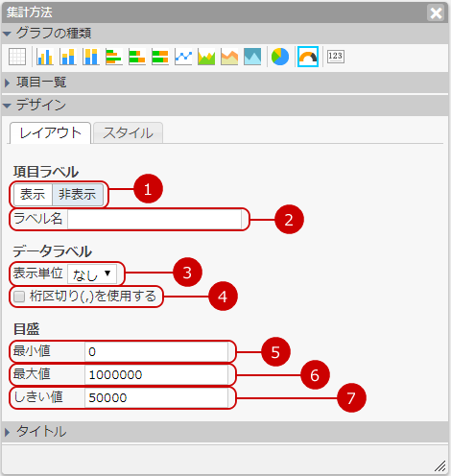The image size is (451, 476).
Task: Choose the vertical bar chart icon
Action: pyautogui.click(x=45, y=57)
